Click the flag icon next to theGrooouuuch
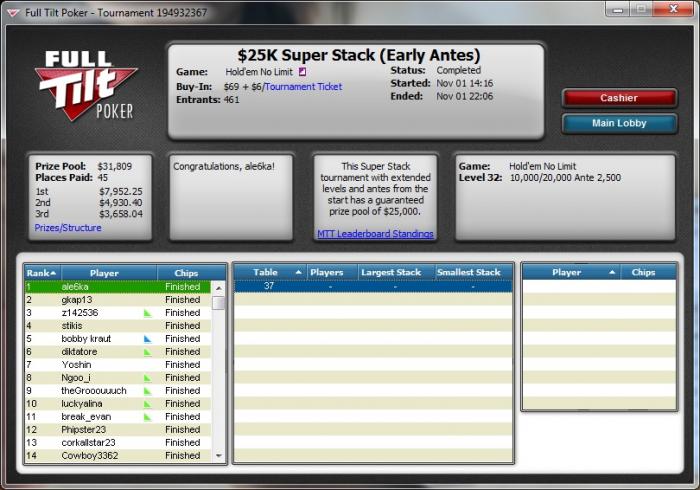The height and width of the screenshot is (490, 700). click(148, 391)
